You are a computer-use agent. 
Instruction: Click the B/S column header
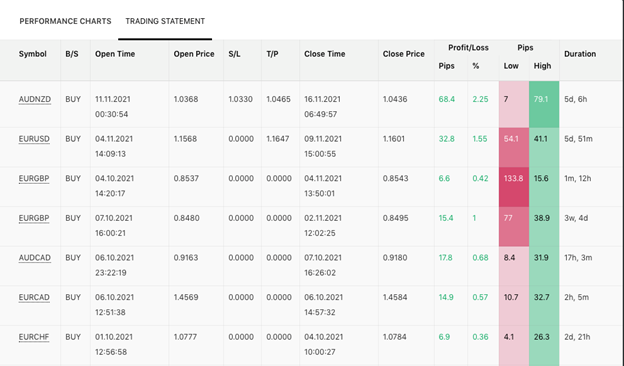tap(72, 54)
